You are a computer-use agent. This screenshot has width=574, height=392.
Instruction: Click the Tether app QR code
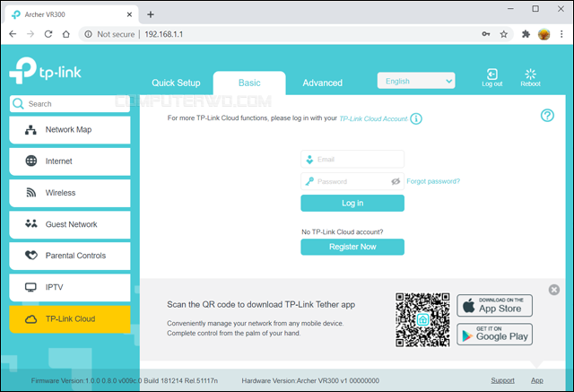(422, 320)
